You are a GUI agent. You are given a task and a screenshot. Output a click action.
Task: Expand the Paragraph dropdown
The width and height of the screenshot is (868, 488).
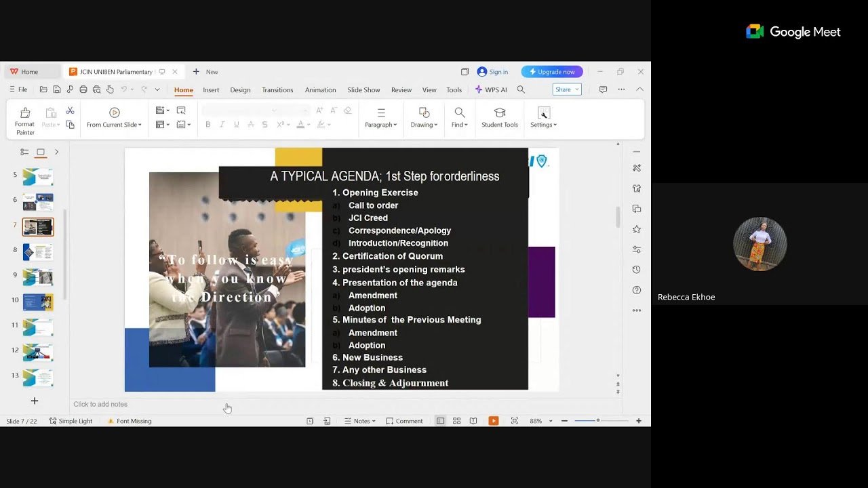click(395, 125)
